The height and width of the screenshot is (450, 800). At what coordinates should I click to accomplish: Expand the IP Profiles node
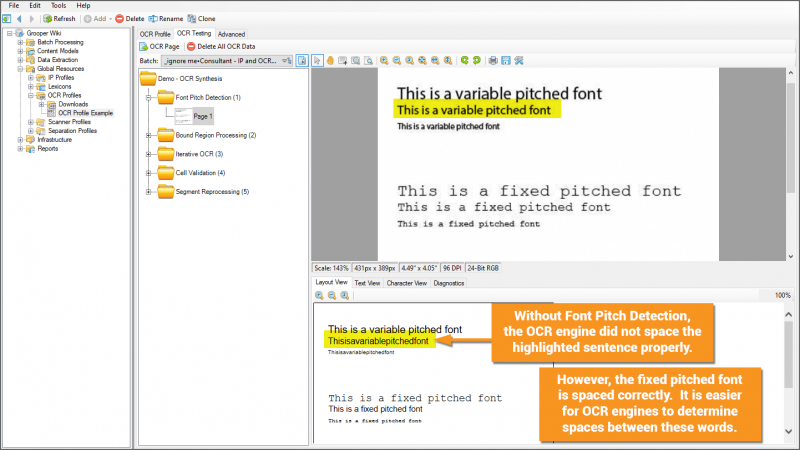[31, 78]
